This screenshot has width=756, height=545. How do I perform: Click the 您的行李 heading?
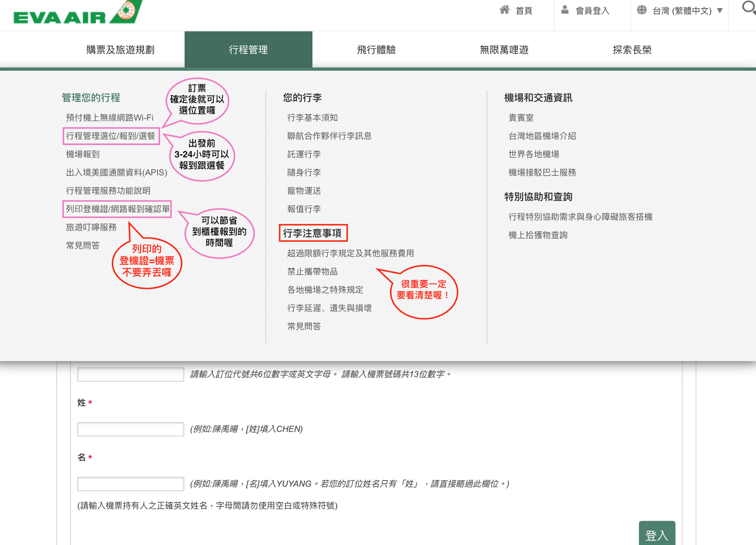click(x=302, y=98)
